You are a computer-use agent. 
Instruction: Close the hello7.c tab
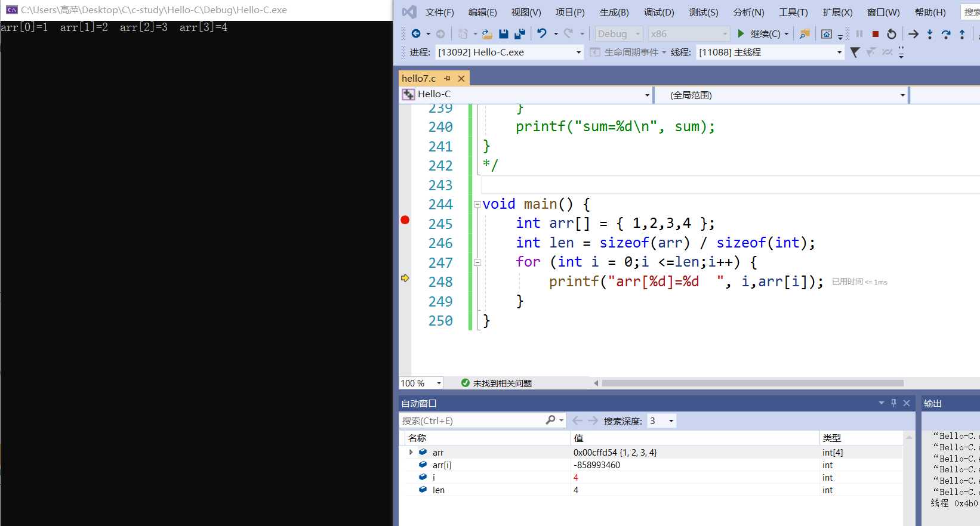click(x=461, y=78)
